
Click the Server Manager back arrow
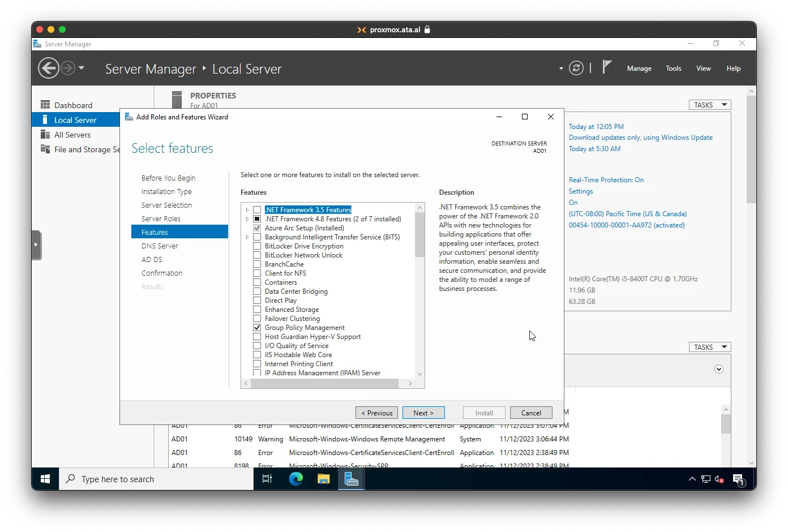(48, 68)
